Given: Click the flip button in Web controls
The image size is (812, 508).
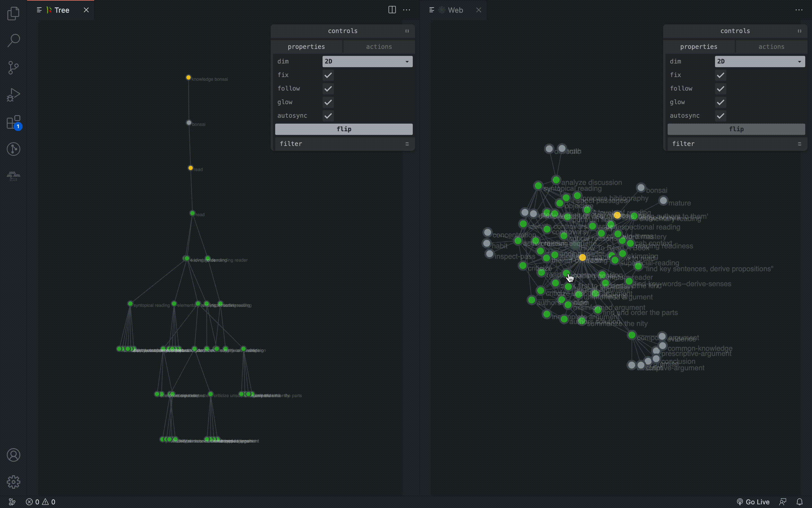Looking at the screenshot, I should click(x=736, y=129).
